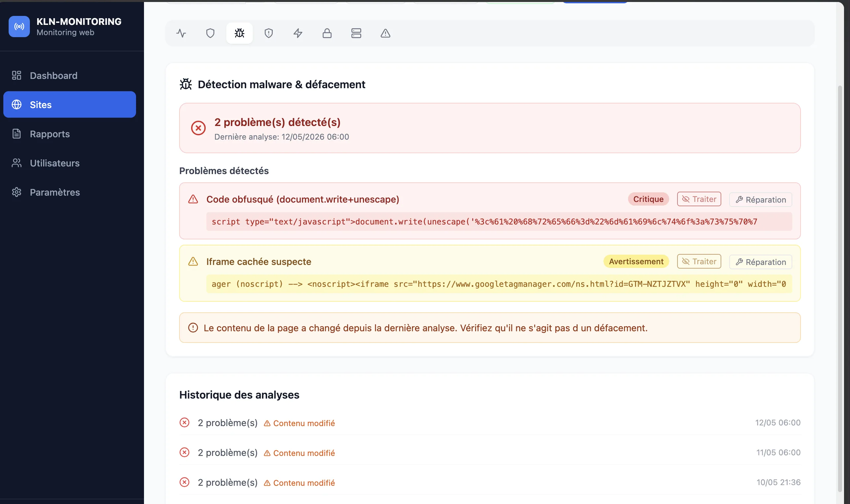Click the 12/05 06:00 history timestamp
Image resolution: width=850 pixels, height=504 pixels.
pos(778,422)
